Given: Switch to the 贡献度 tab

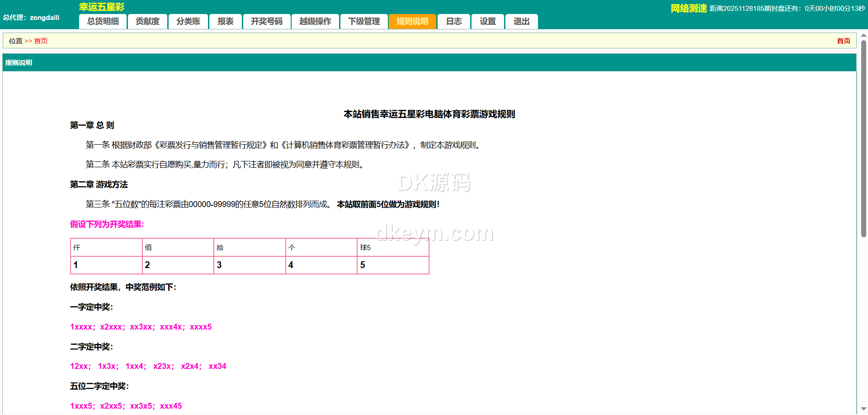Looking at the screenshot, I should (x=147, y=21).
